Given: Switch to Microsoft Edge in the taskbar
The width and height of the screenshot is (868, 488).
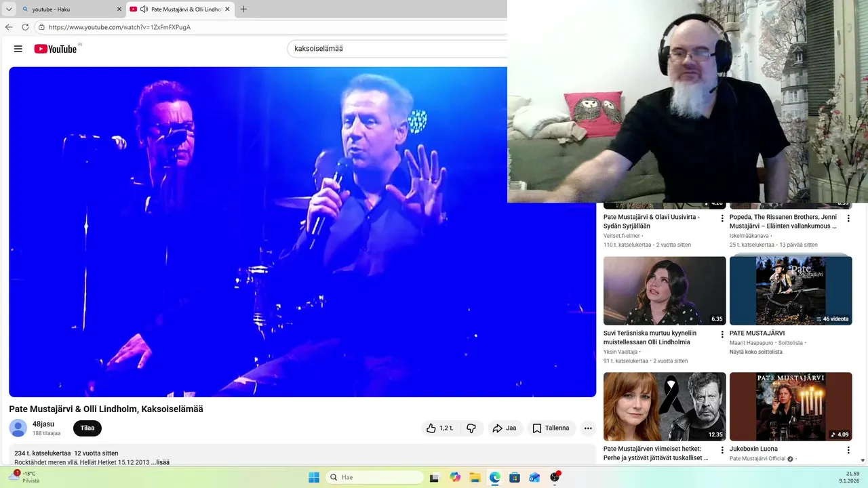Looking at the screenshot, I should pos(495,477).
